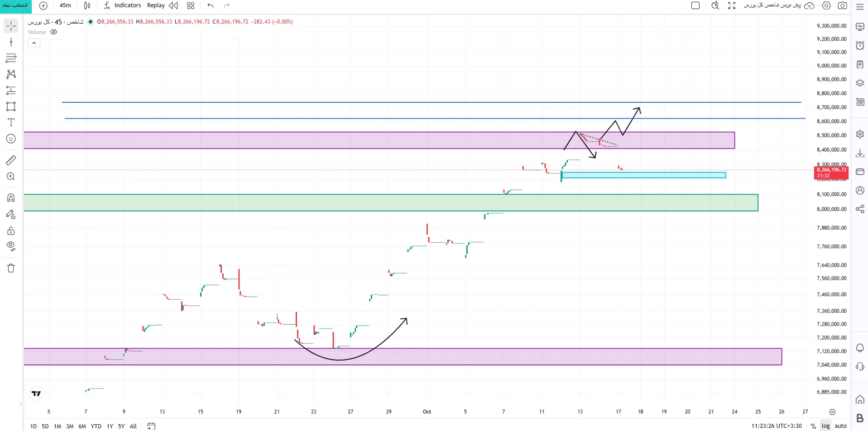
Task: Activate the zoom in tool
Action: (11, 176)
